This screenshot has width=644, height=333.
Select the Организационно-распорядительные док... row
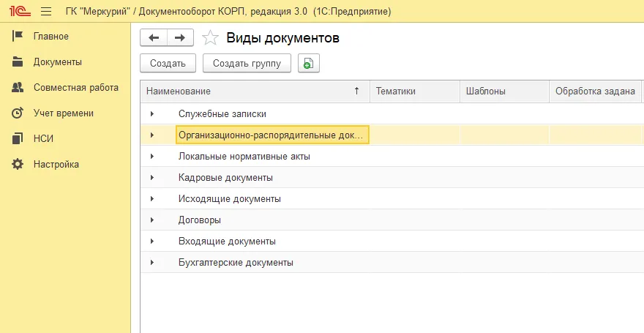[x=392, y=135]
